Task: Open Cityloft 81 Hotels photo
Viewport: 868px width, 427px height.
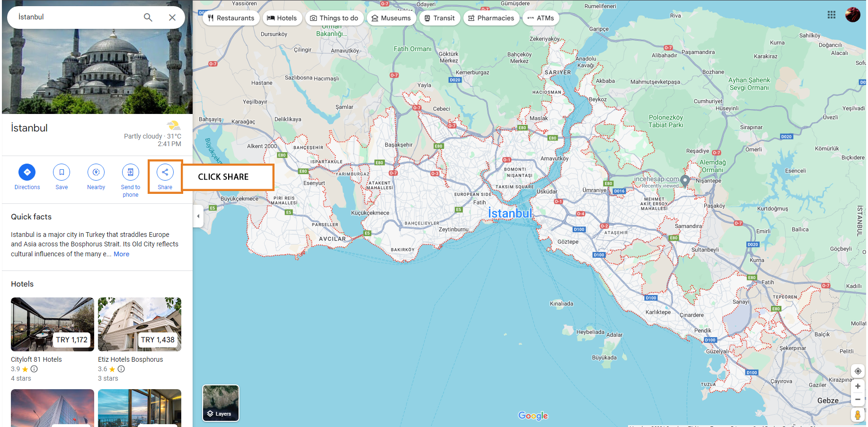Action: point(53,324)
